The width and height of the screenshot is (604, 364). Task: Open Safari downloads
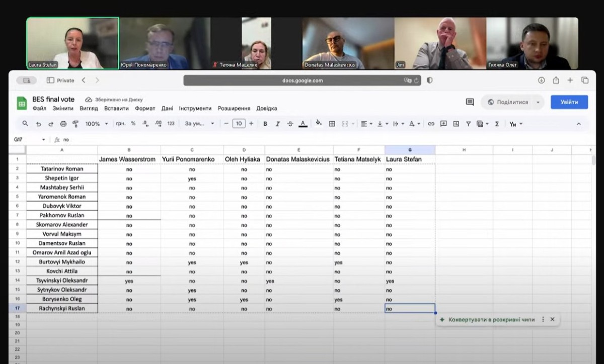(x=542, y=80)
